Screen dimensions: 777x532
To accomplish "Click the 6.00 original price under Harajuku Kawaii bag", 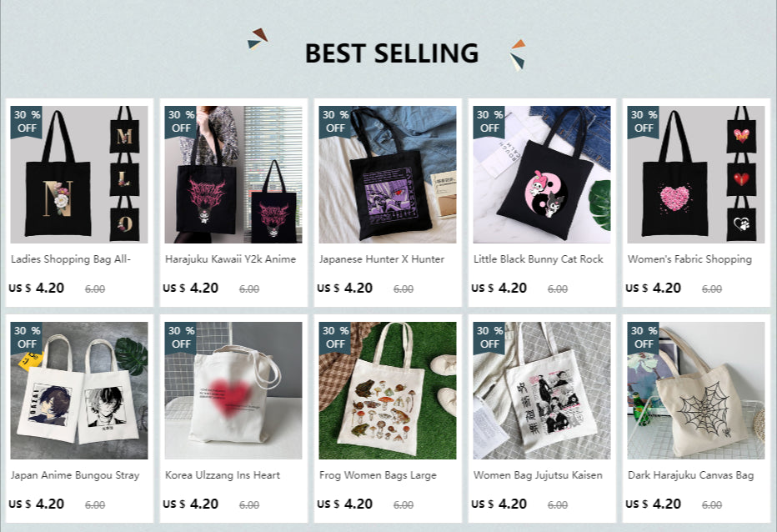I will [249, 289].
